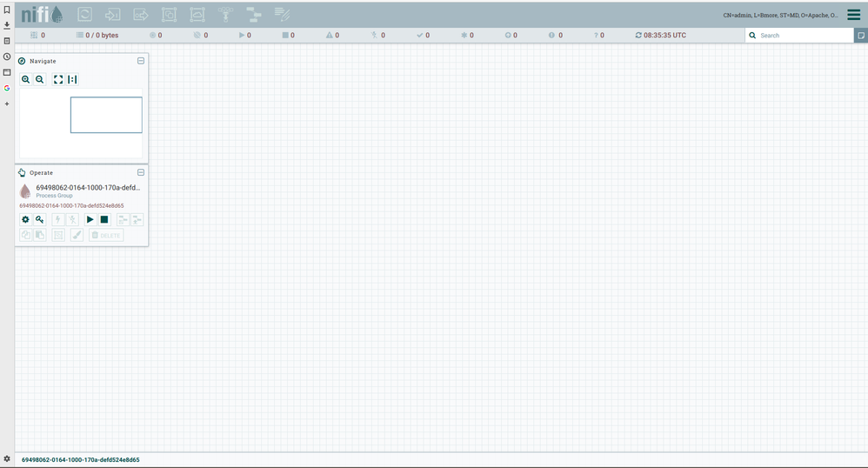The height and width of the screenshot is (468, 868).
Task: Click the Fit to screen icon
Action: (x=58, y=79)
